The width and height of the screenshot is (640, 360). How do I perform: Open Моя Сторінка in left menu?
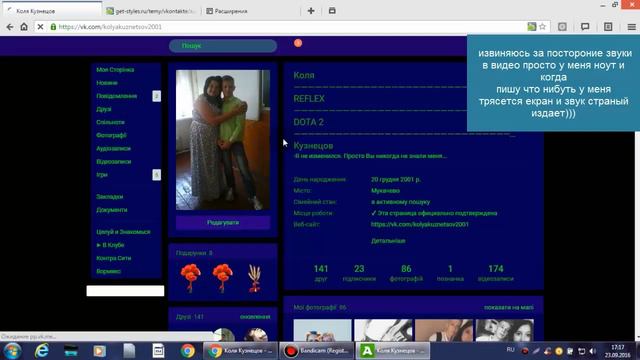click(x=115, y=70)
